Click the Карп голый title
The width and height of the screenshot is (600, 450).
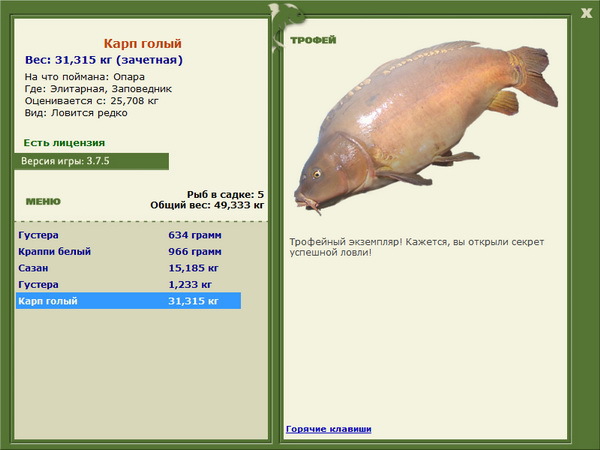pos(142,44)
